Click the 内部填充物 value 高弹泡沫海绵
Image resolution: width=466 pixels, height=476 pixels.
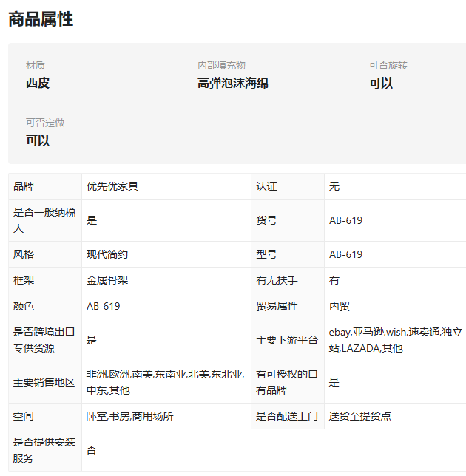233,83
